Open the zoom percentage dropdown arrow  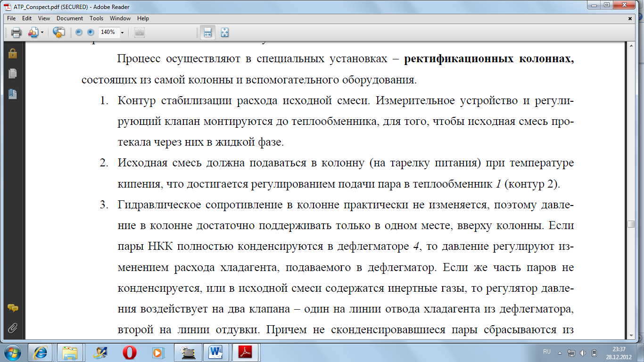[123, 33]
